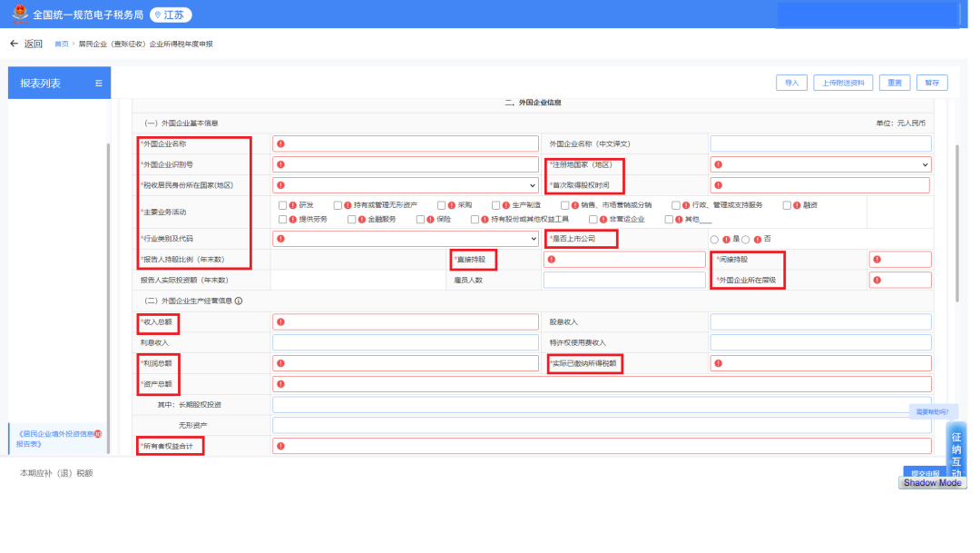Click the 利润总额 input field
Image resolution: width=980 pixels, height=553 pixels.
tap(405, 363)
